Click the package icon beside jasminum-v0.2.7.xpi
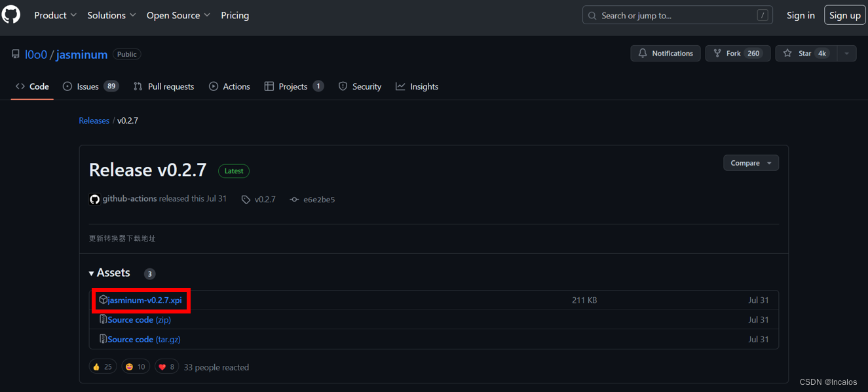Image resolution: width=868 pixels, height=392 pixels. pyautogui.click(x=103, y=300)
